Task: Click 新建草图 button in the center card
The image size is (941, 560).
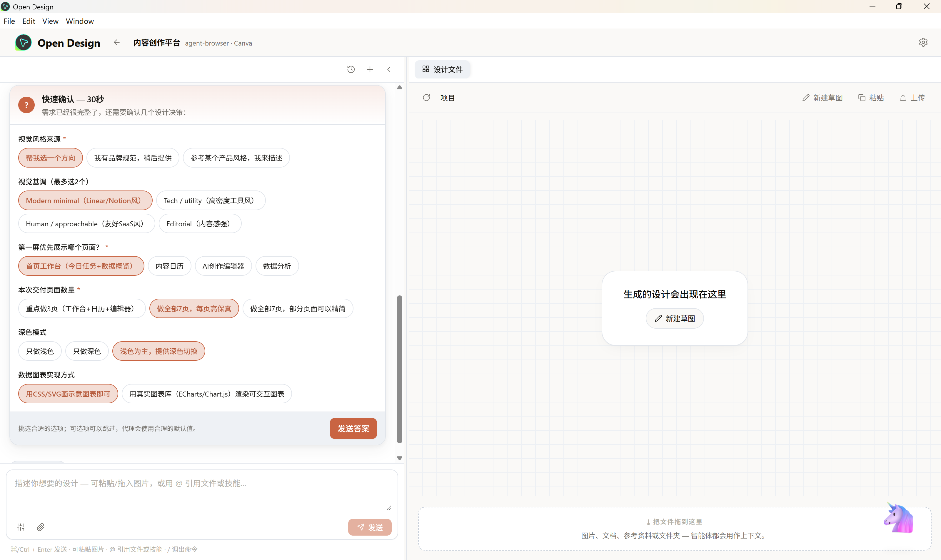Action: [x=675, y=318]
